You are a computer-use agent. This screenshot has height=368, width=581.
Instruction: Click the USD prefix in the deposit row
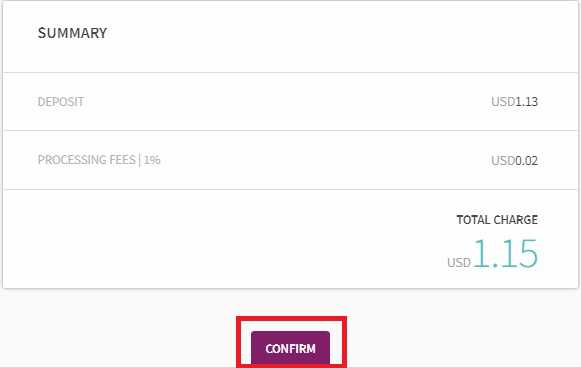pos(503,102)
